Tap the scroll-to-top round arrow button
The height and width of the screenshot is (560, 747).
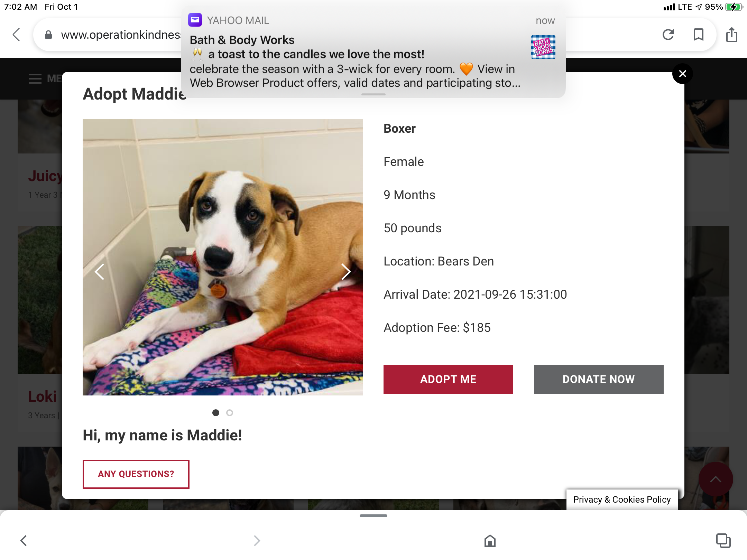pos(716,479)
